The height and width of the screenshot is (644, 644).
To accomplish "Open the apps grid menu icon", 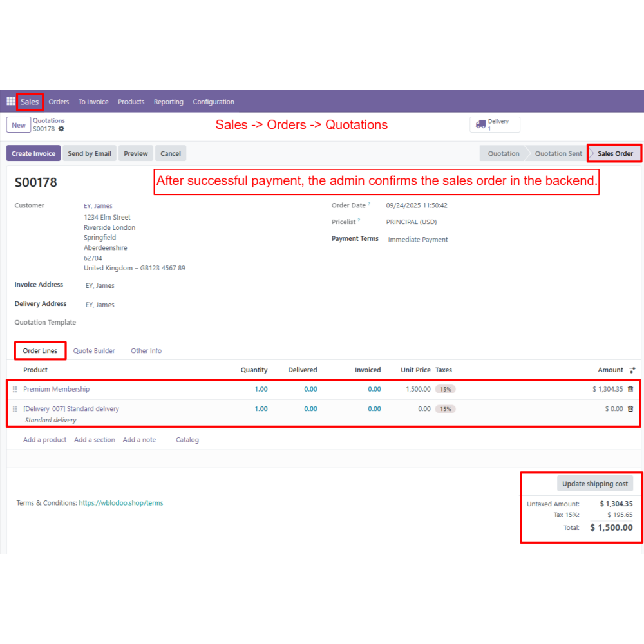I will point(11,102).
